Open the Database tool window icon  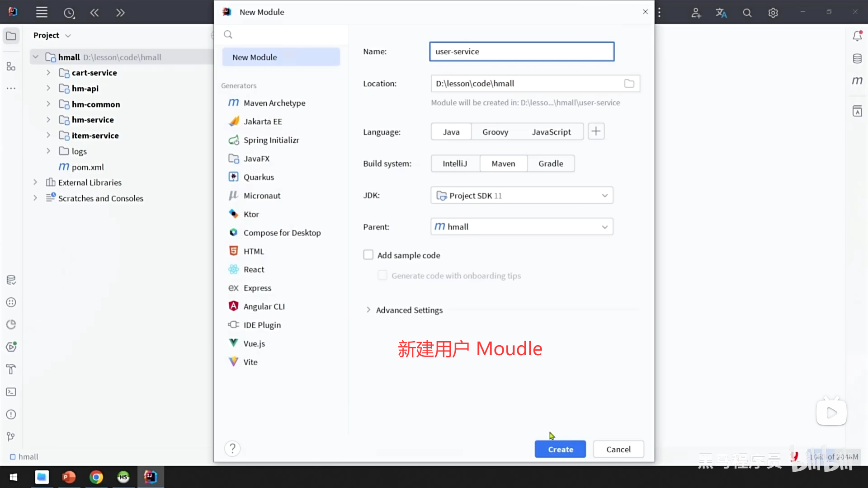coord(857,59)
